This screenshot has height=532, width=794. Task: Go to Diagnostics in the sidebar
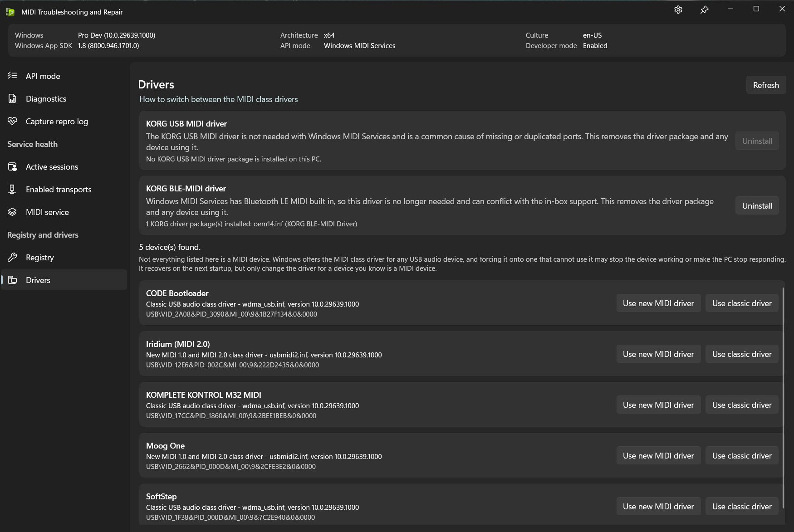(x=64, y=98)
